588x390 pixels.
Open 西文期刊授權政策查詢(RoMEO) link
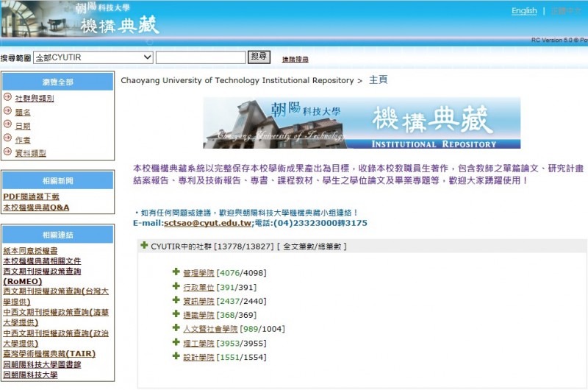[x=42, y=276]
